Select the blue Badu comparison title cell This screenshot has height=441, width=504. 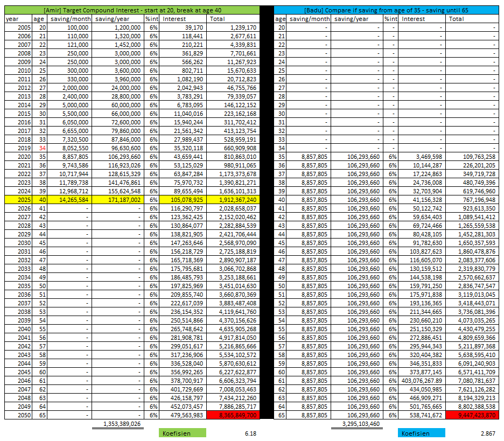386,10
